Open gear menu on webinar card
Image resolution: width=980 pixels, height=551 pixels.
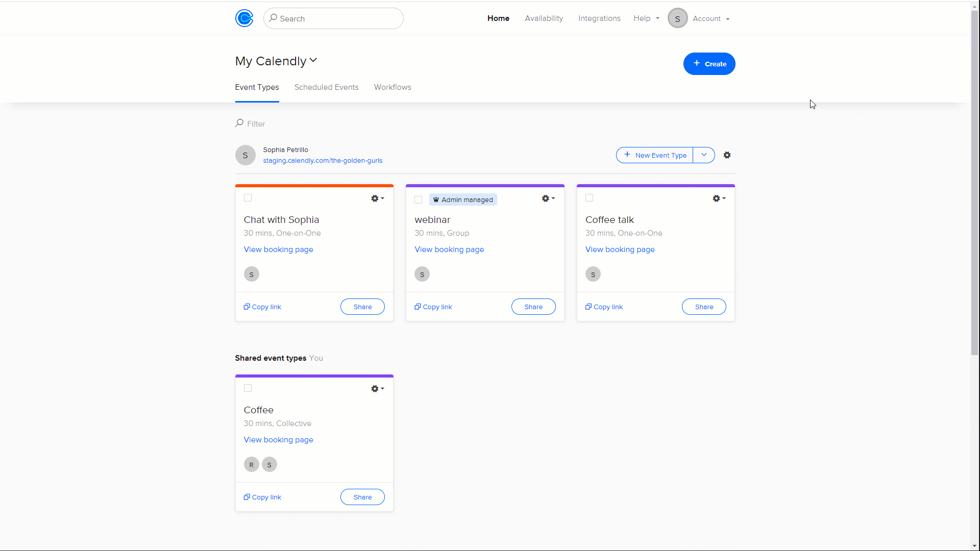(548, 198)
